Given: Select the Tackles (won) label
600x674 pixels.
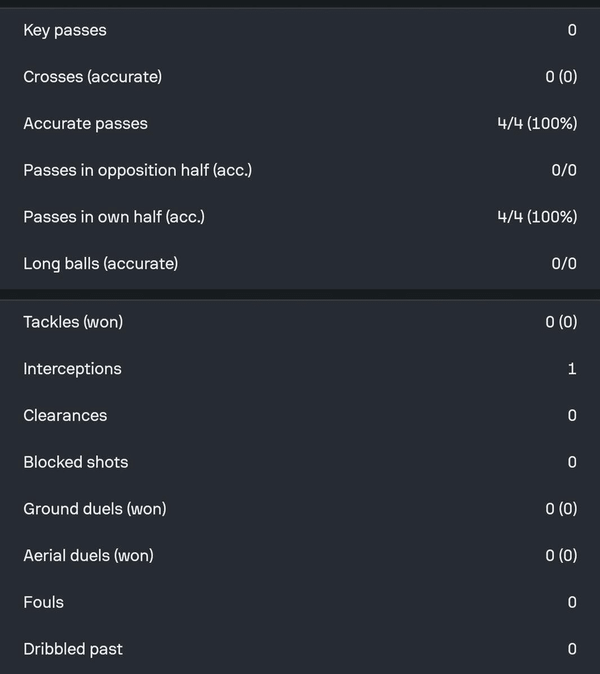Looking at the screenshot, I should pyautogui.click(x=73, y=322).
